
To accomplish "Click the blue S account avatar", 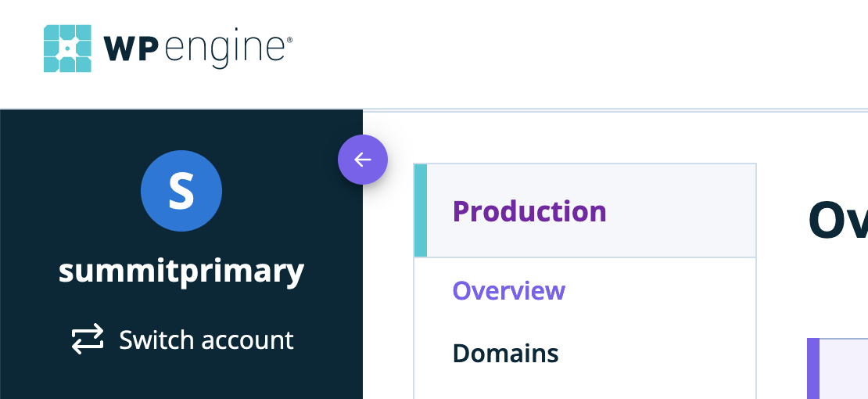I will pos(181,191).
